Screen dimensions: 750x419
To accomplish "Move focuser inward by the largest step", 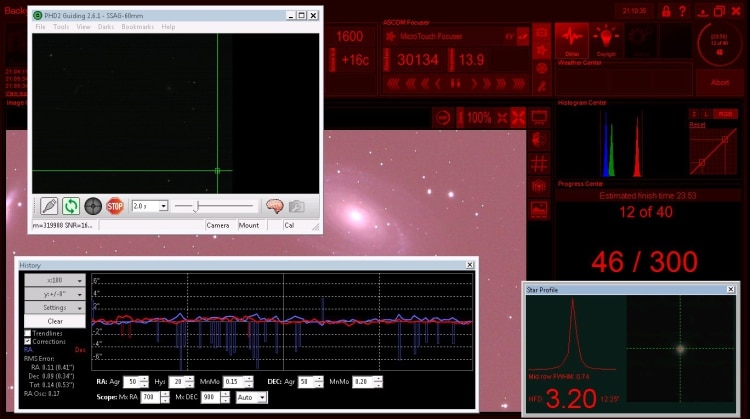I will click(393, 84).
